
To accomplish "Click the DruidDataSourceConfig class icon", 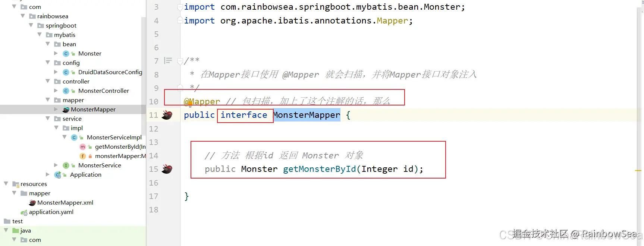I will [x=66, y=72].
